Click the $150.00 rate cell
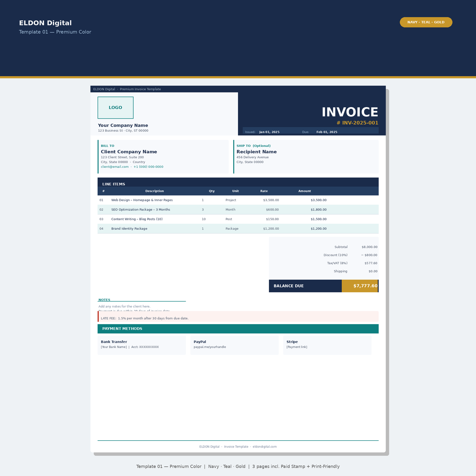The width and height of the screenshot is (476, 476). (x=272, y=219)
